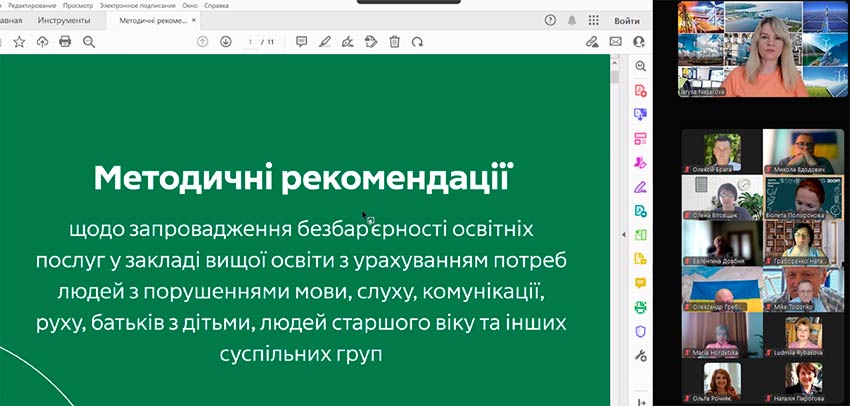Screen dimensions: 850x406
Task: Close the Методичні рекоме... document tab
Action: tap(194, 20)
